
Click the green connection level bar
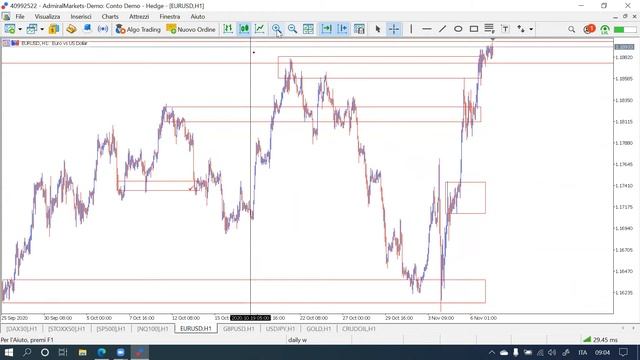(624, 29)
